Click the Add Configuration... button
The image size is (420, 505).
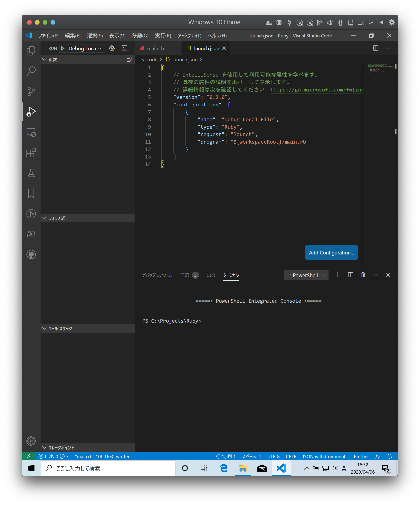click(x=331, y=252)
